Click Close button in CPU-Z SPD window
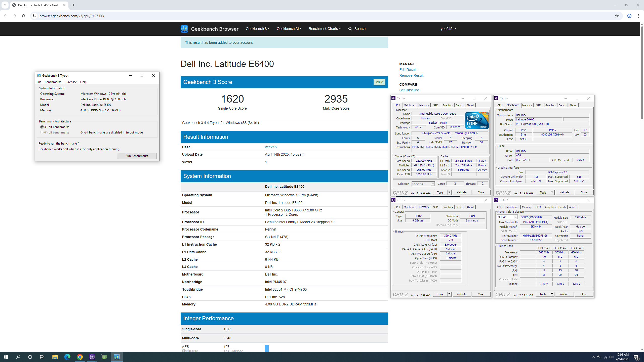Image resolution: width=644 pixels, height=362 pixels. [584, 294]
